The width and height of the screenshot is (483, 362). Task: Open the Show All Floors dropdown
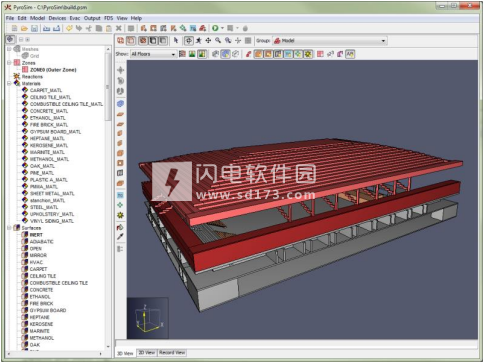pos(153,54)
